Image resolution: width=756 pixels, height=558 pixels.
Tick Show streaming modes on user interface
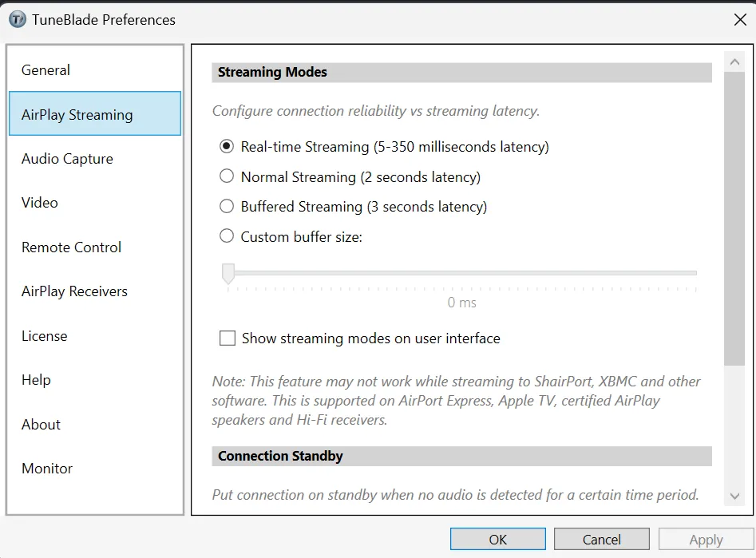point(227,338)
